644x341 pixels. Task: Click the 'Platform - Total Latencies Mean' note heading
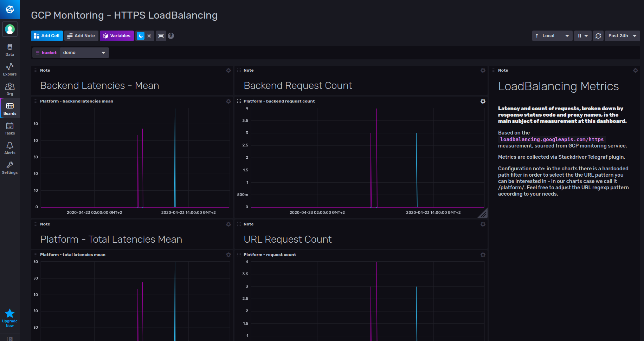[111, 240]
